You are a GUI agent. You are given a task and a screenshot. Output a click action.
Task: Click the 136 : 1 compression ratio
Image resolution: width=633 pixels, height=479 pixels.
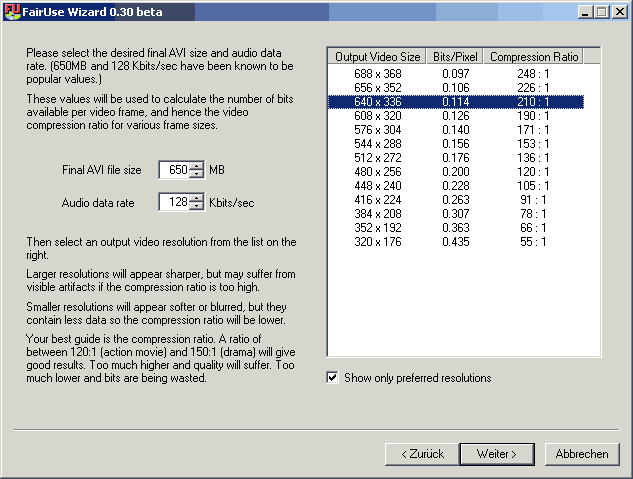pyautogui.click(x=533, y=158)
